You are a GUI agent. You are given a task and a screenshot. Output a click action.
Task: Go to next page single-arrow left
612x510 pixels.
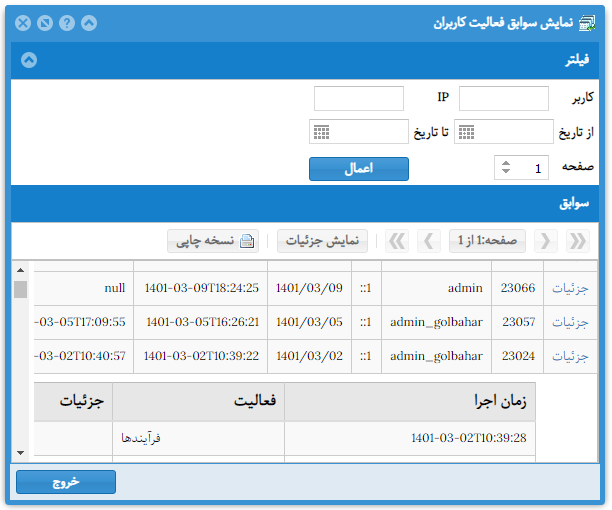429,241
